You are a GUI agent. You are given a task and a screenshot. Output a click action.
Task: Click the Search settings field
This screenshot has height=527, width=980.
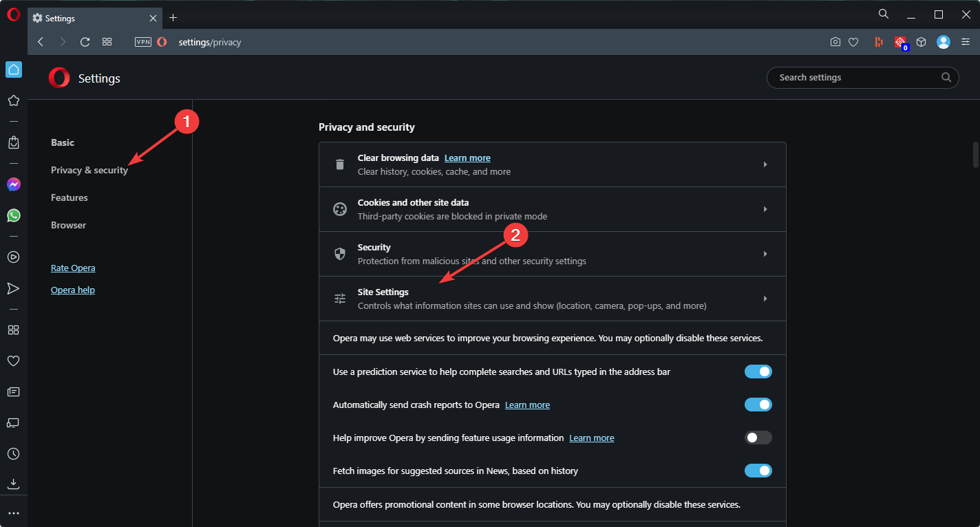(x=863, y=78)
